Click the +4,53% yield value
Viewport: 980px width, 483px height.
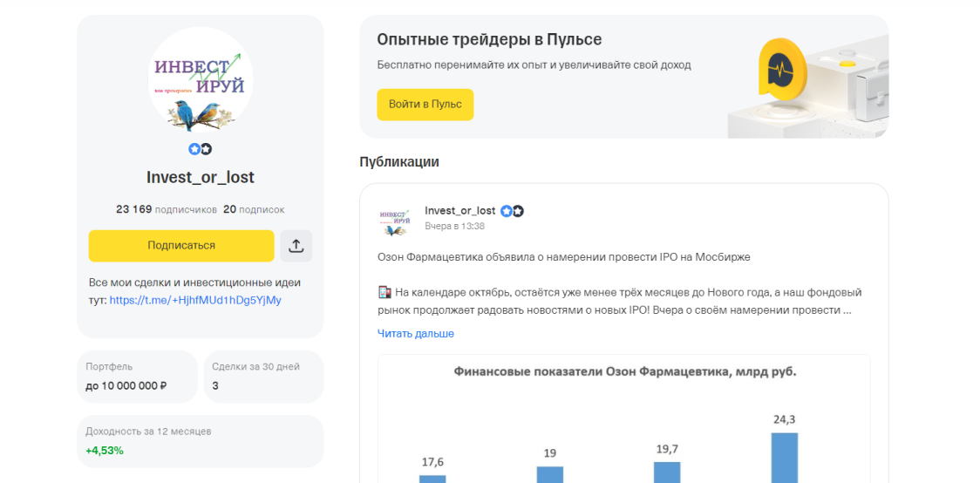105,450
